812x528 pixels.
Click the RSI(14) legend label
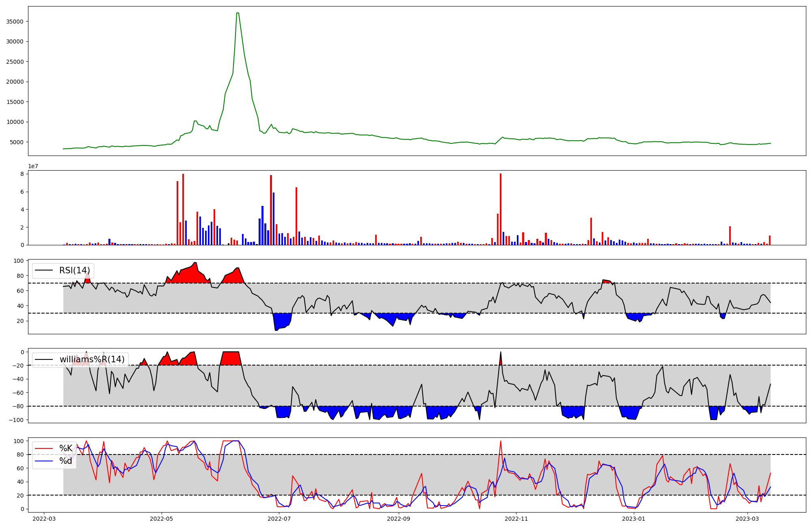click(x=74, y=270)
